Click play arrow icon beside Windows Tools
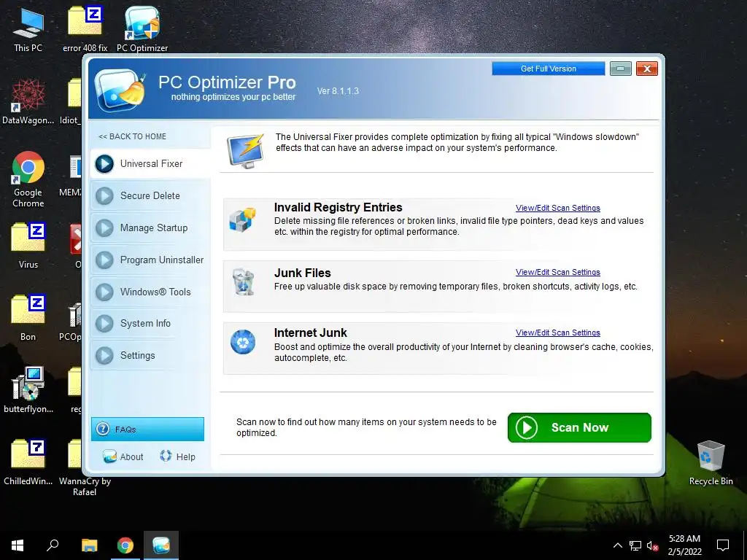Screen dimensions: 747x560 click(104, 292)
